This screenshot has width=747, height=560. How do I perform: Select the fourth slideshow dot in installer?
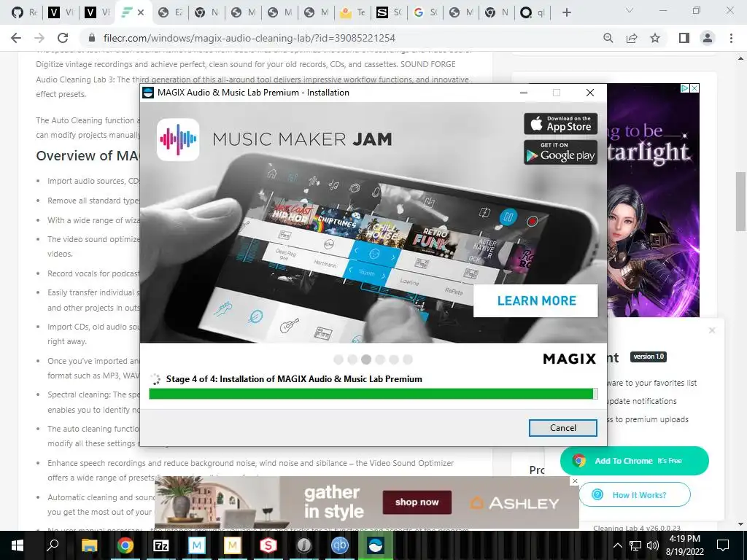(x=379, y=359)
